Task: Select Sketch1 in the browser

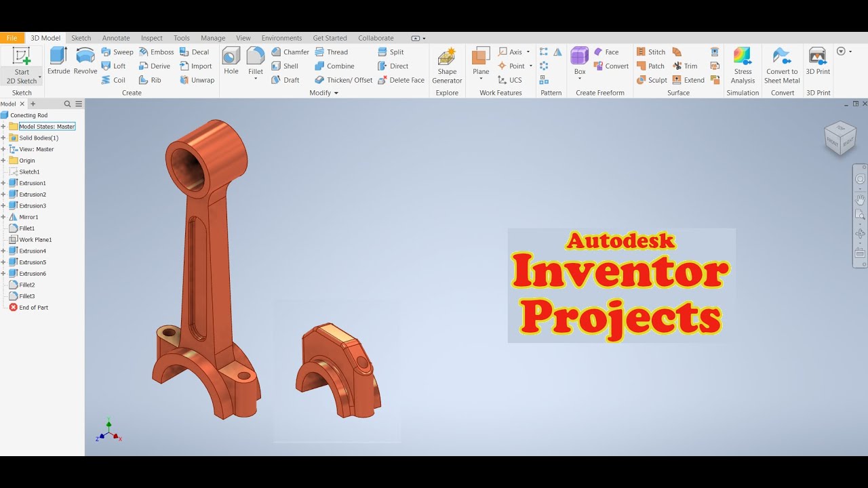Action: (x=24, y=172)
